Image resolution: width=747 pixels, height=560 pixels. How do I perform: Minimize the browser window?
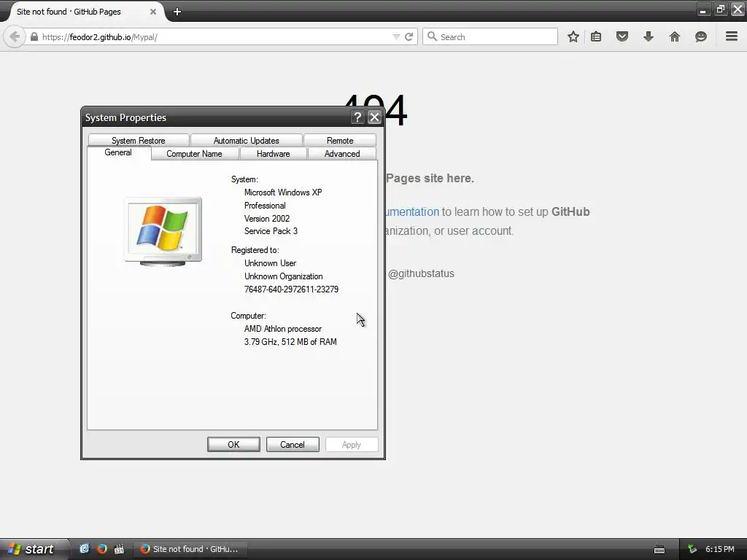pos(703,9)
